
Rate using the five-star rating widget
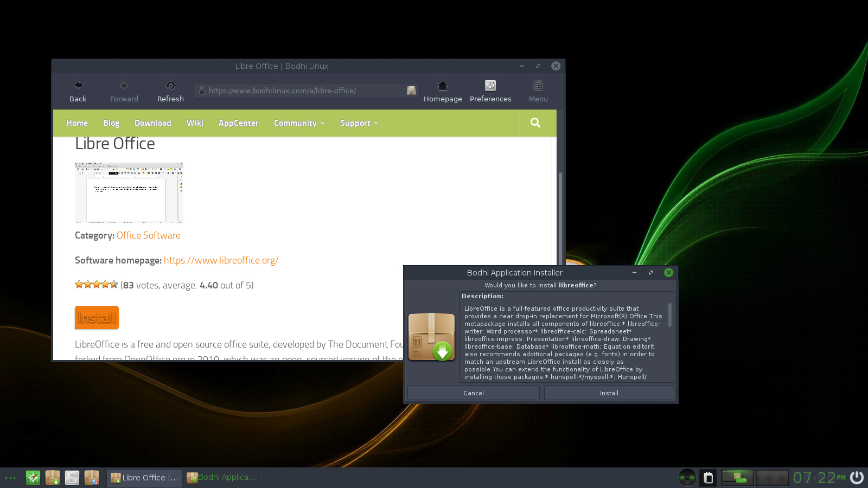point(97,284)
